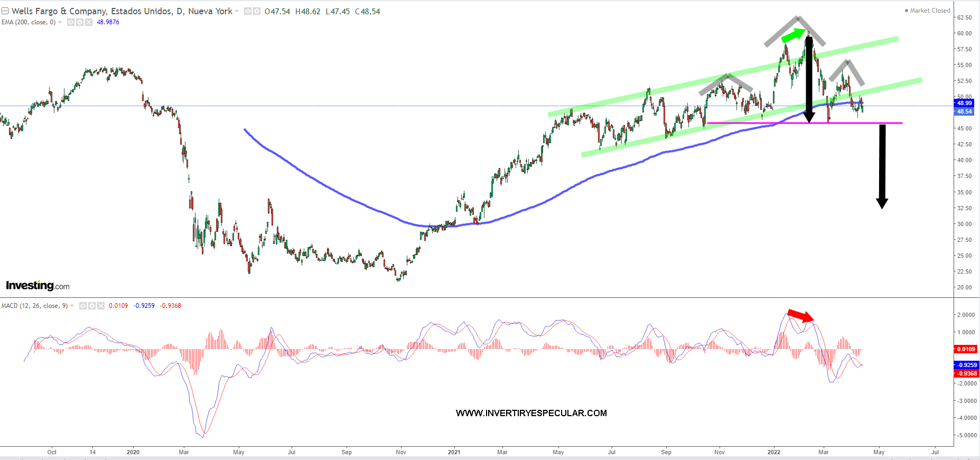Select the red arrow on MACD panel
Image resolution: width=980 pixels, height=460 pixels.
point(801,316)
